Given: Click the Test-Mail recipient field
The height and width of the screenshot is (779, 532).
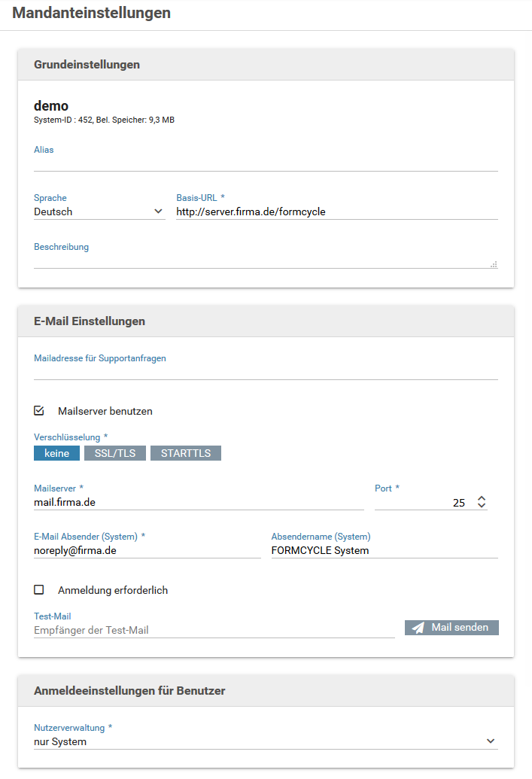Looking at the screenshot, I should [x=214, y=630].
